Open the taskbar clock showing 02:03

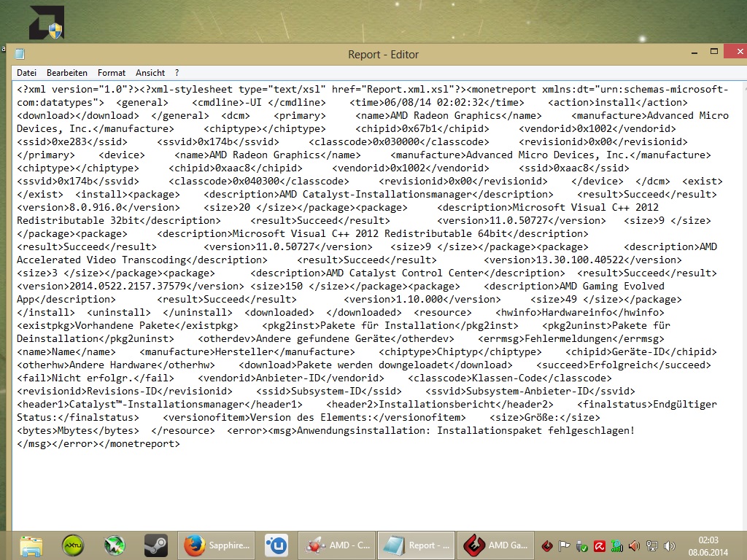(x=708, y=546)
